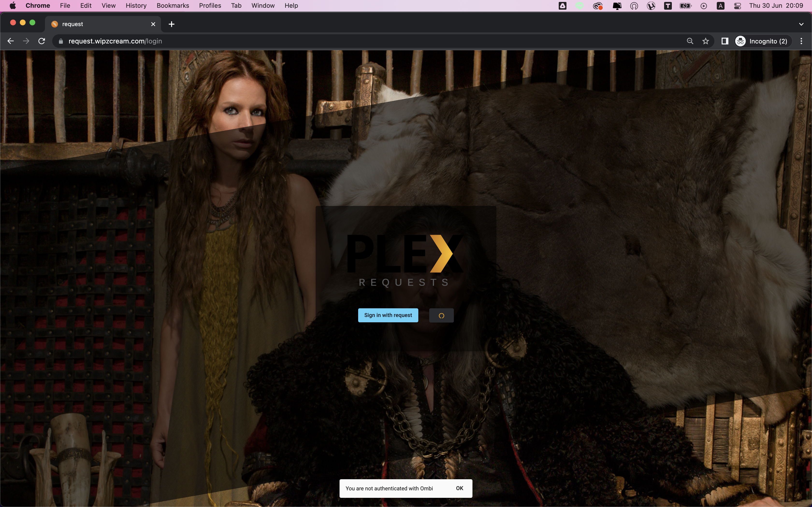Dismiss the Ombi authentication notice with OK
Screen dimensions: 812x507
[x=459, y=488]
